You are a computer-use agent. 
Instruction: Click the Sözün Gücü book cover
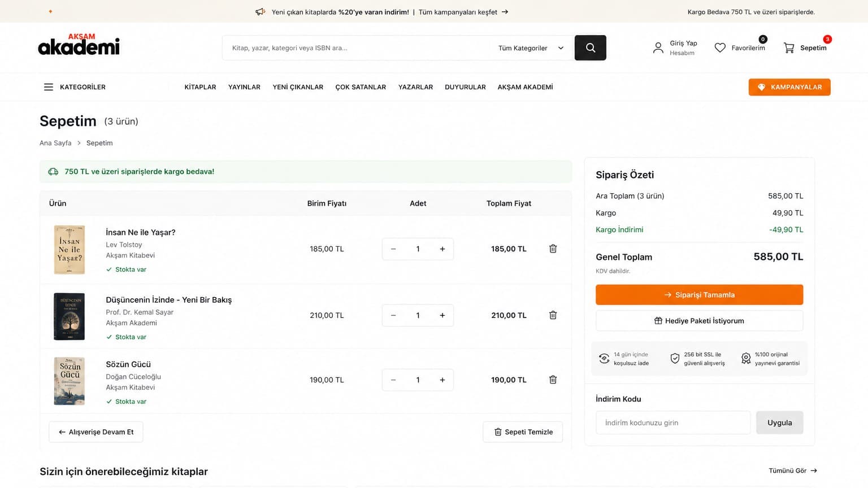click(70, 381)
